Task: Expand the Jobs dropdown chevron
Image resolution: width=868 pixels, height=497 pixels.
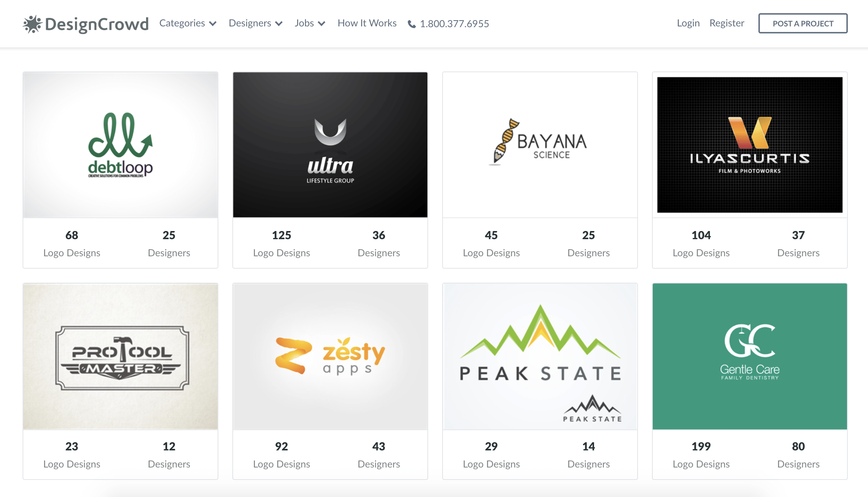Action: [x=321, y=24]
